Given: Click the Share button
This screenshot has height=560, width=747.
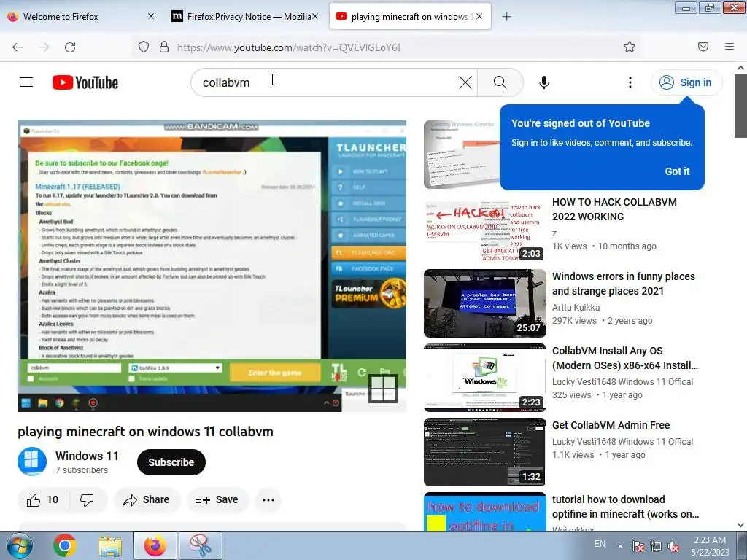Looking at the screenshot, I should coord(146,500).
